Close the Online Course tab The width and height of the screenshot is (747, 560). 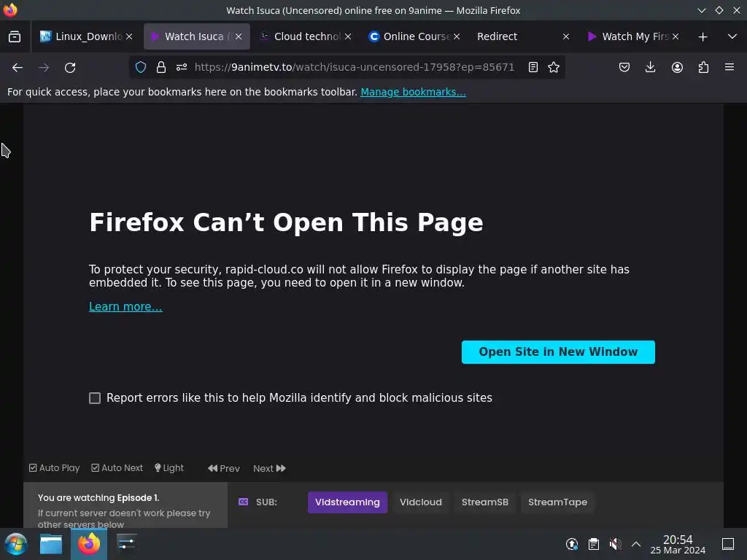point(457,36)
